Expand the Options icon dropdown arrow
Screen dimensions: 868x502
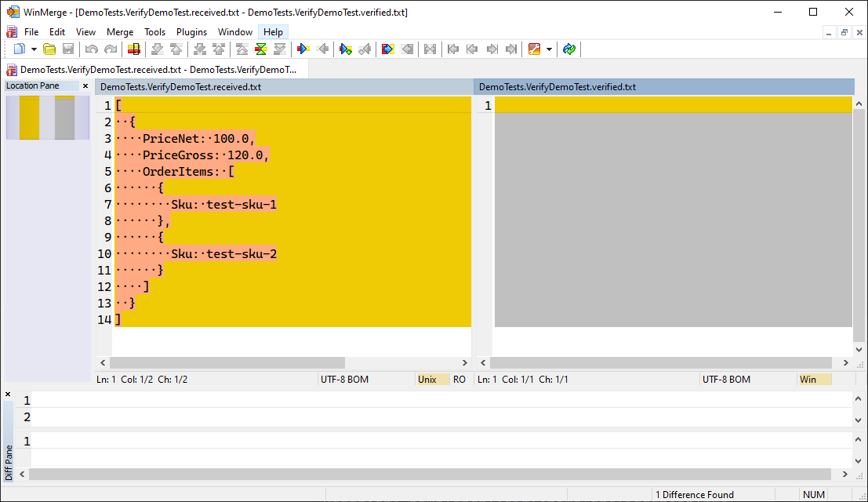tap(549, 49)
